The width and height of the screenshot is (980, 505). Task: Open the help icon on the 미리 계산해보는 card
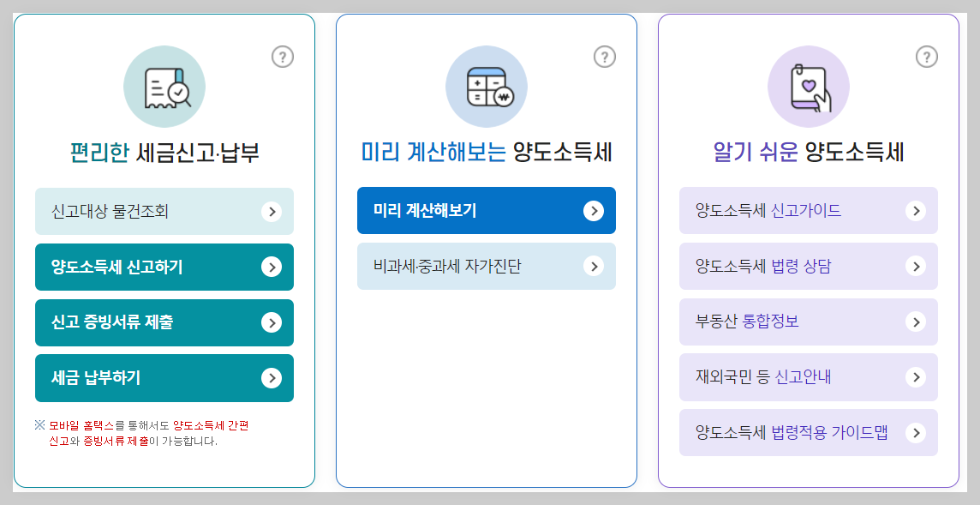coord(603,57)
